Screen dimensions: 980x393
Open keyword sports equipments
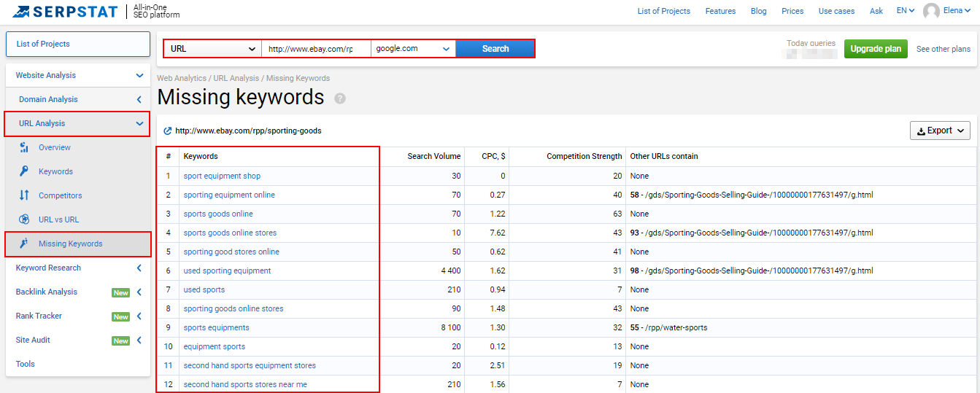[217, 327]
